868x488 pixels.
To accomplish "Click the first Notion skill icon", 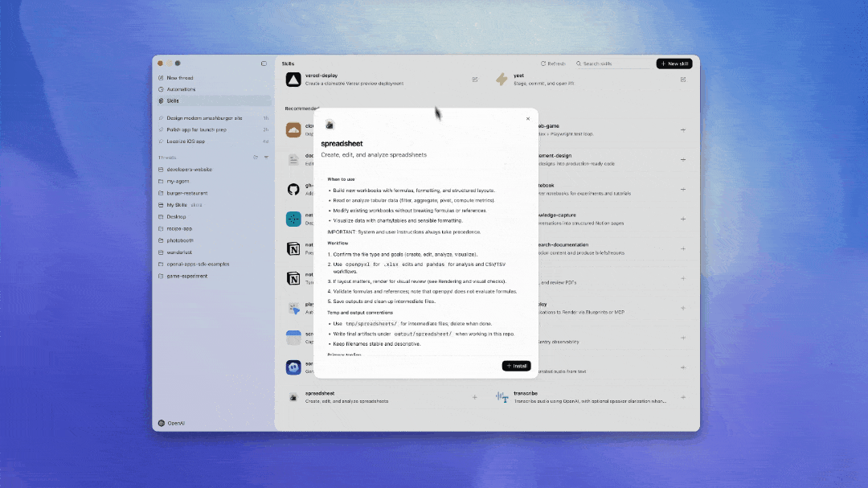I will pos(293,248).
